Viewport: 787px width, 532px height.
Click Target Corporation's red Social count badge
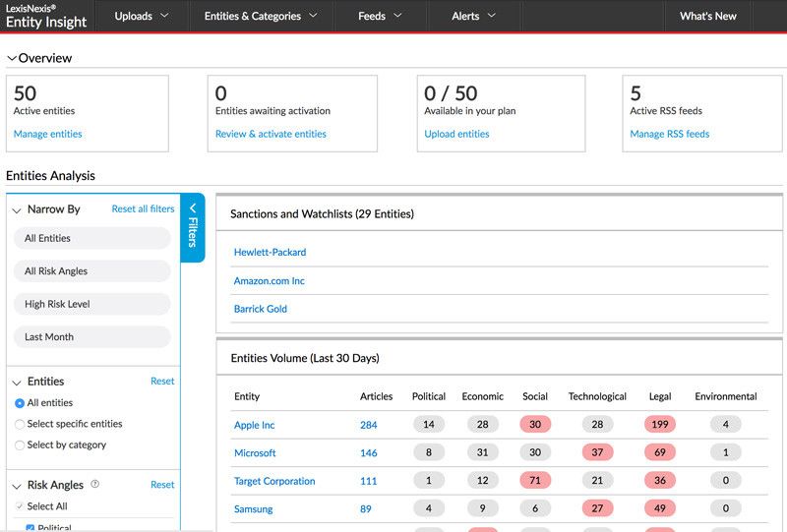click(x=535, y=481)
